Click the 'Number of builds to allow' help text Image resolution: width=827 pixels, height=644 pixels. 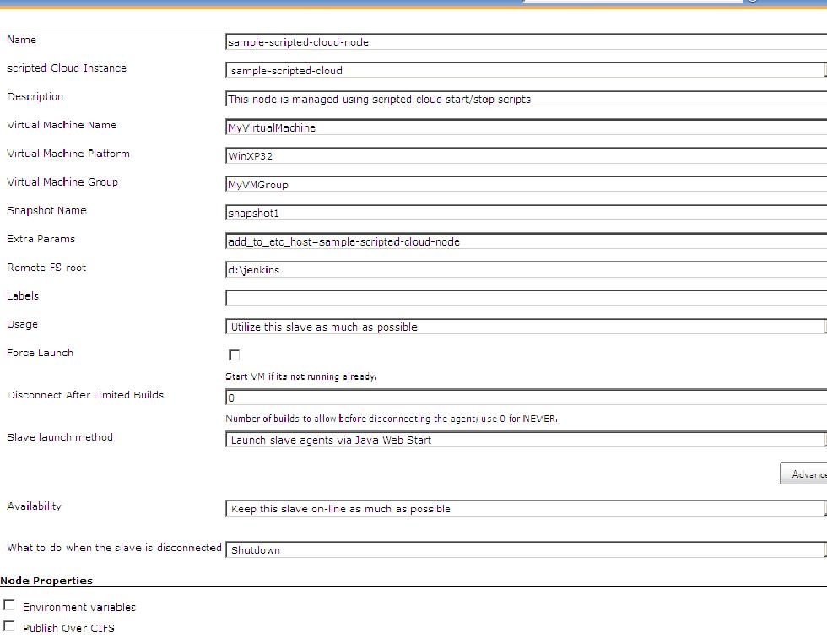coord(392,419)
